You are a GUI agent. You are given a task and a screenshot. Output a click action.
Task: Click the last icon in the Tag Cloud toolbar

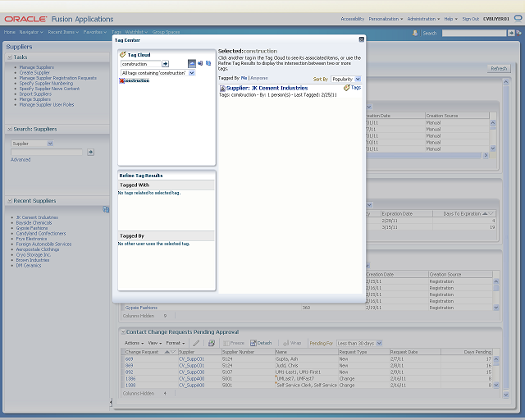[208, 63]
